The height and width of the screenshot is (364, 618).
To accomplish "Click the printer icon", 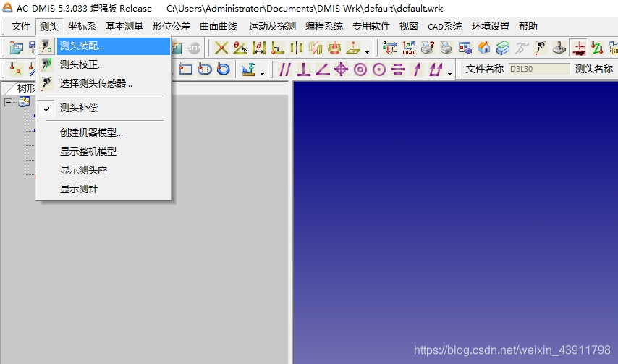I will 446,48.
